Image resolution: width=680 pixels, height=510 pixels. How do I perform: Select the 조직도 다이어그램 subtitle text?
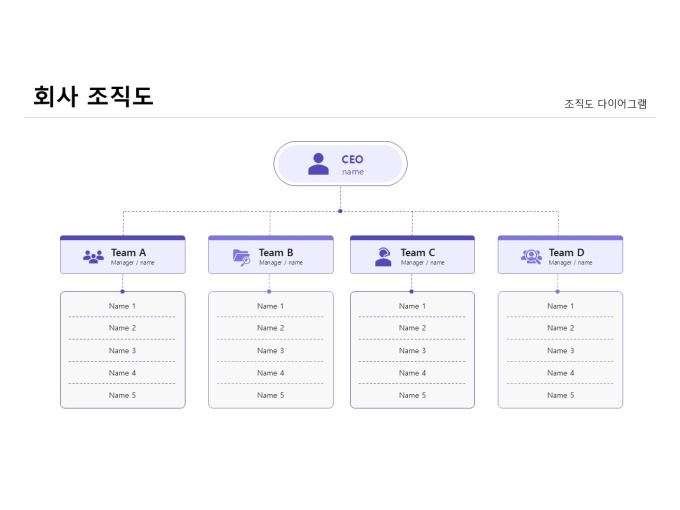click(605, 103)
